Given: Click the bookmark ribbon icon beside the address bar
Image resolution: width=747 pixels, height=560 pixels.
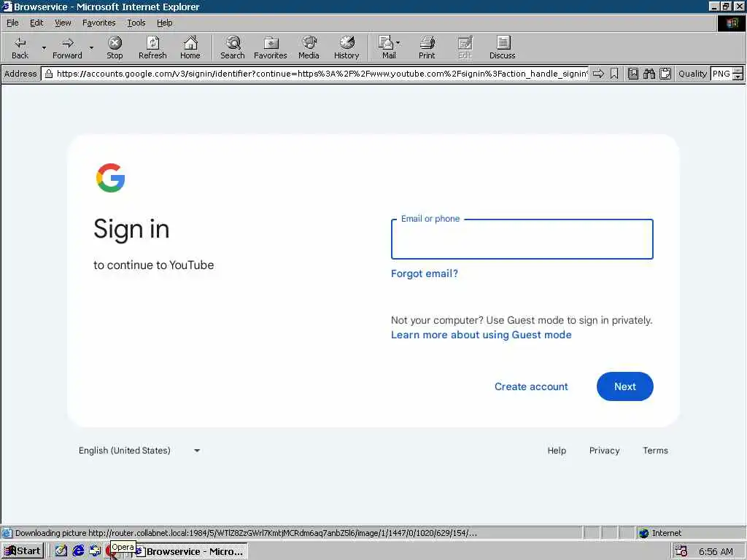Looking at the screenshot, I should tap(614, 74).
